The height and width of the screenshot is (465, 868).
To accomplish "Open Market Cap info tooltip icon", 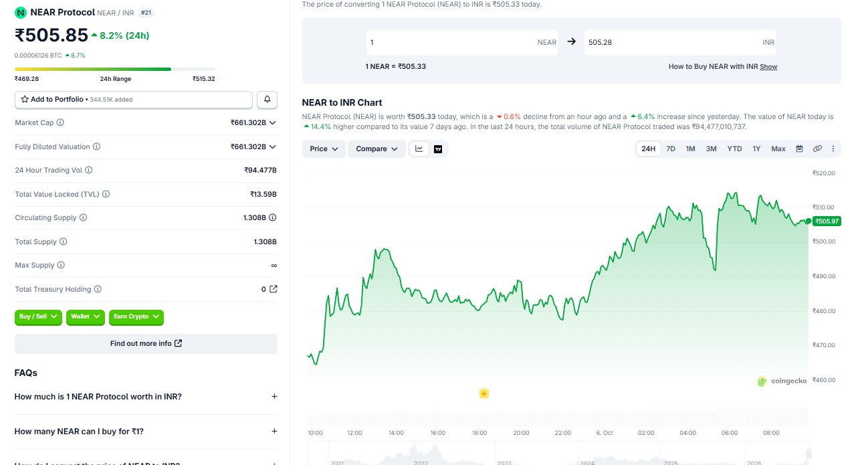I will click(x=60, y=122).
